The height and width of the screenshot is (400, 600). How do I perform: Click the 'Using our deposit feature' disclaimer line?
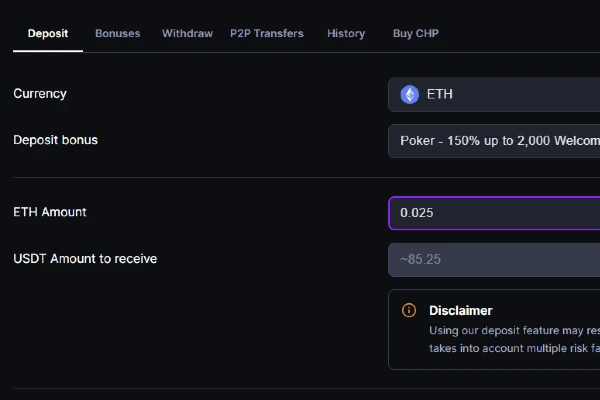click(x=514, y=330)
